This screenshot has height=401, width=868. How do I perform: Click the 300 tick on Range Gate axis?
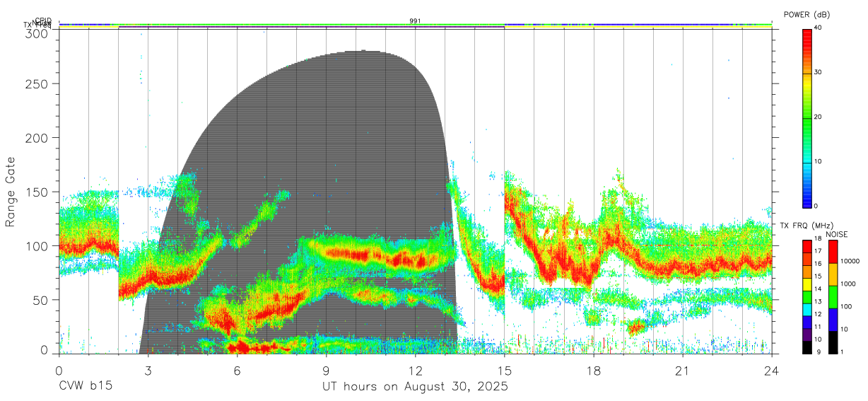pyautogui.click(x=37, y=33)
